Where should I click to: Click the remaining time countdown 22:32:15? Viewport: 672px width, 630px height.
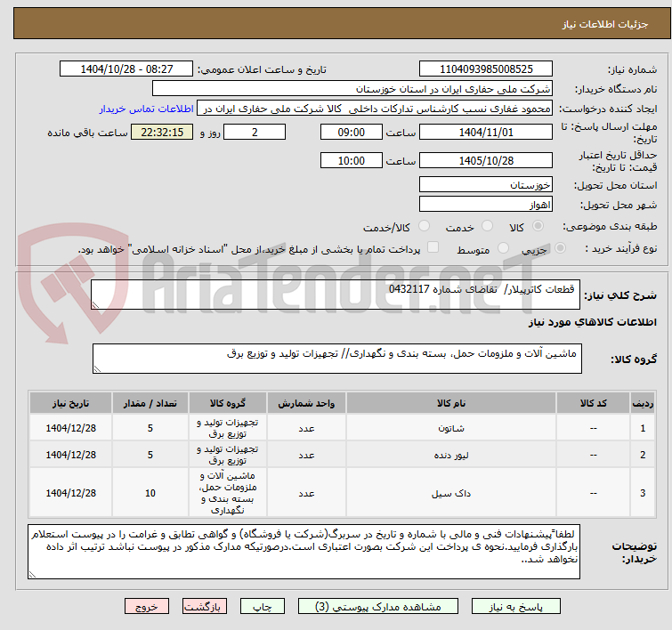tap(162, 132)
